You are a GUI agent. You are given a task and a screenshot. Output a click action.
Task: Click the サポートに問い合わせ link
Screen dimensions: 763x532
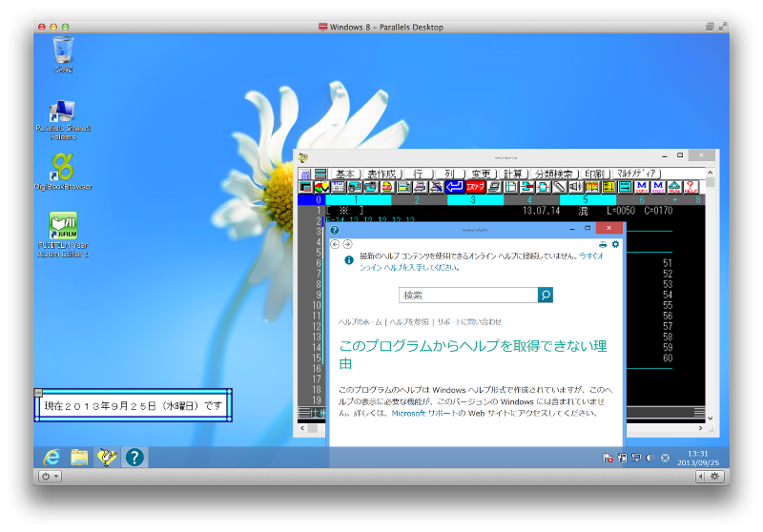(x=469, y=322)
